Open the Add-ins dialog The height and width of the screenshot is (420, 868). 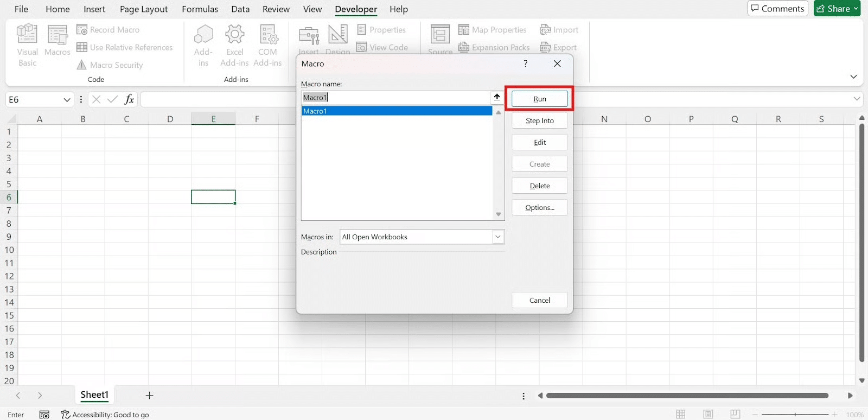[203, 46]
